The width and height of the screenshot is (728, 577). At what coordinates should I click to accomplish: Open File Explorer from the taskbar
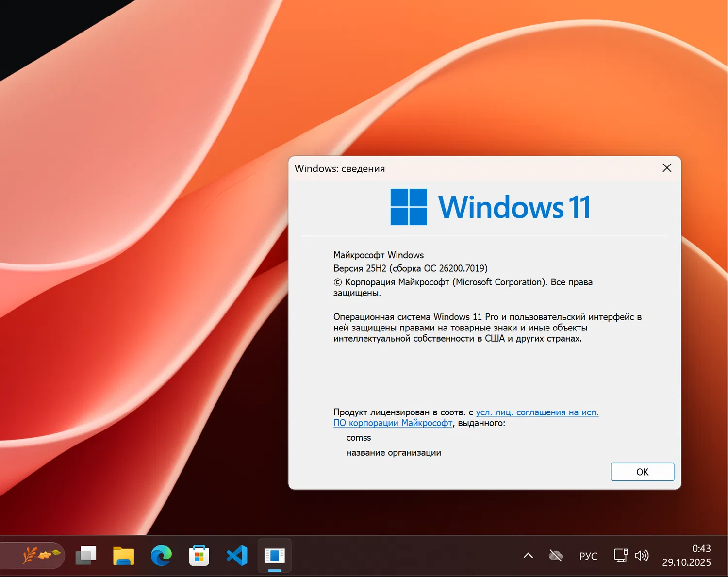coord(124,556)
